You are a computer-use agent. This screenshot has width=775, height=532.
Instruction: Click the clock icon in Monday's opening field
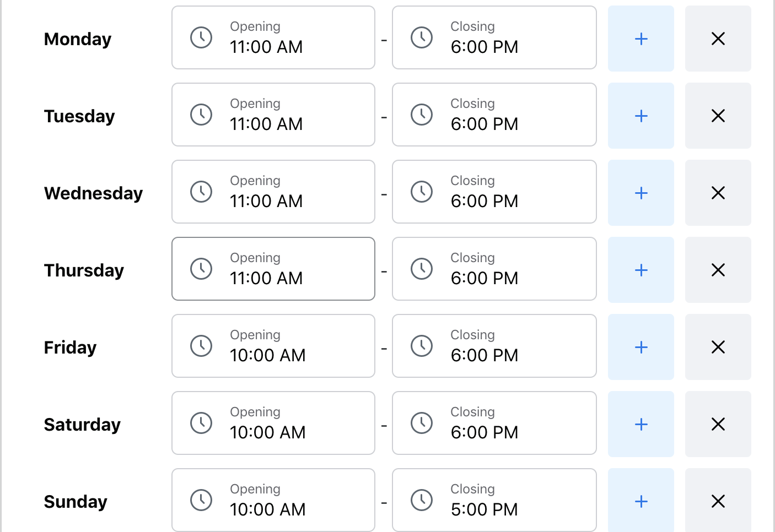(201, 37)
